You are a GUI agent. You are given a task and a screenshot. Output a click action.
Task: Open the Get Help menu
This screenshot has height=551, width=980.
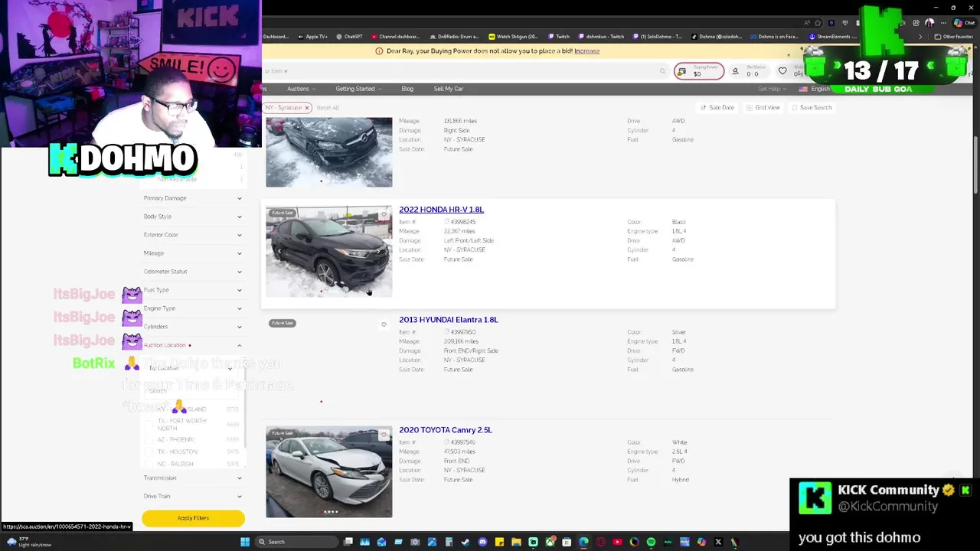[772, 89]
